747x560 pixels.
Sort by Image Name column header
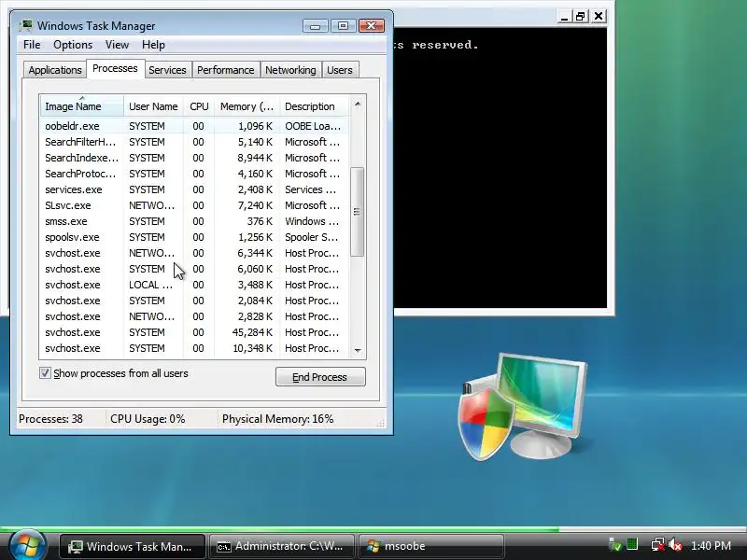82,106
